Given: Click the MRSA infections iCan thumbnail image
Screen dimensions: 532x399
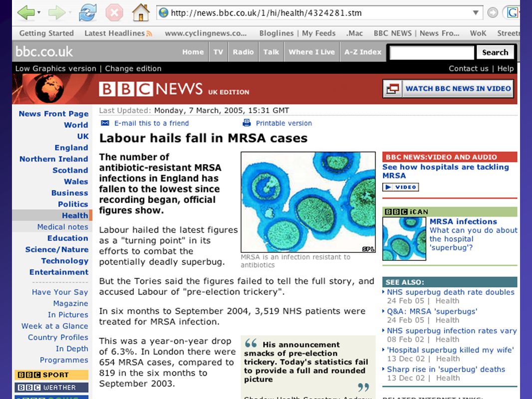Looking at the screenshot, I should click(x=404, y=239).
